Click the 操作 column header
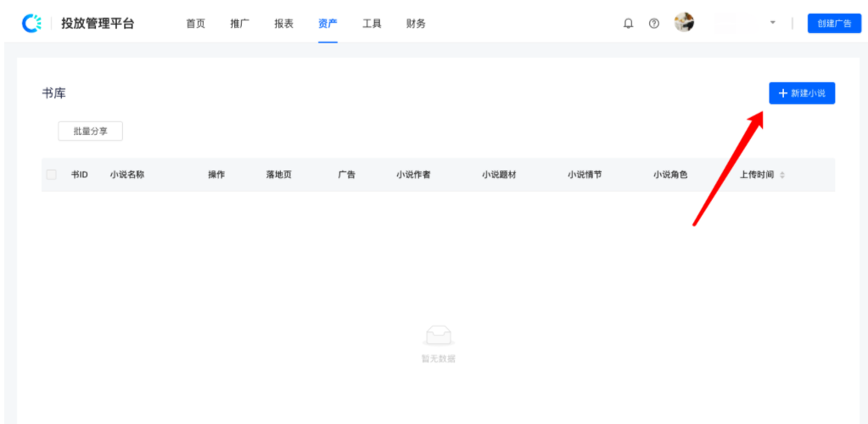This screenshot has height=424, width=868. (216, 175)
